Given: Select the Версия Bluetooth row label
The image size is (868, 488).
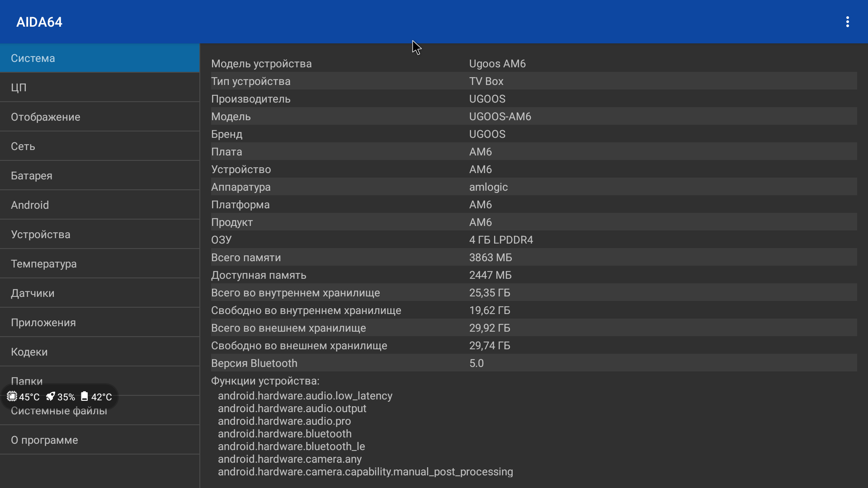Looking at the screenshot, I should [254, 363].
